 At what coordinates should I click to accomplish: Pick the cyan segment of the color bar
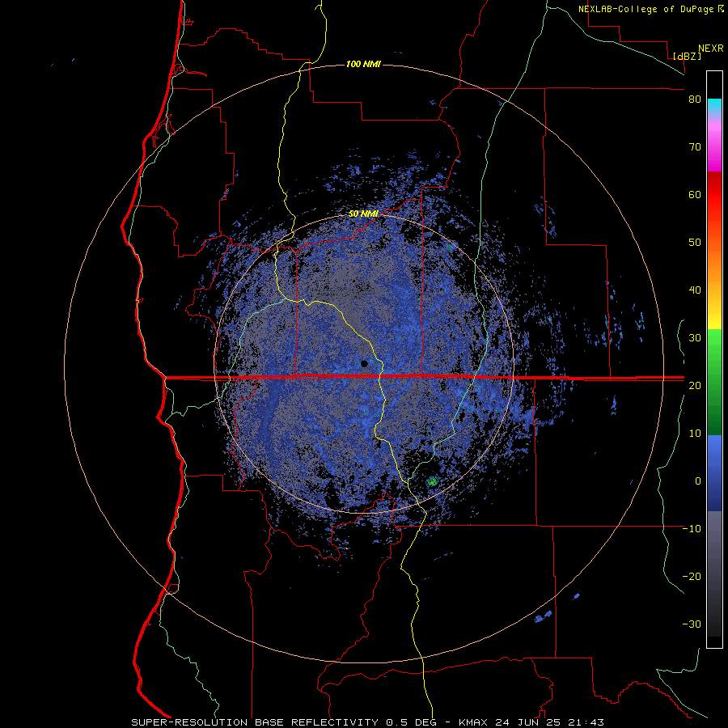(714, 106)
